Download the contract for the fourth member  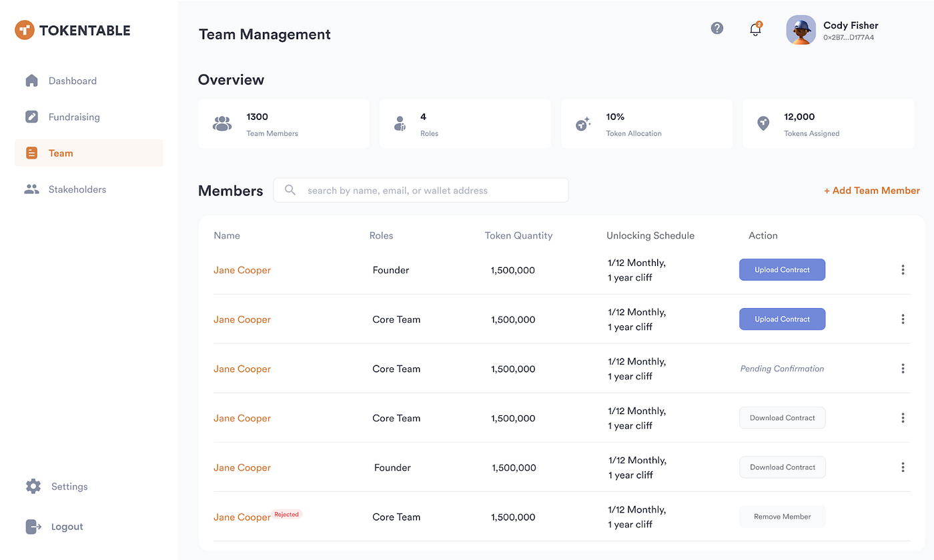tap(782, 417)
